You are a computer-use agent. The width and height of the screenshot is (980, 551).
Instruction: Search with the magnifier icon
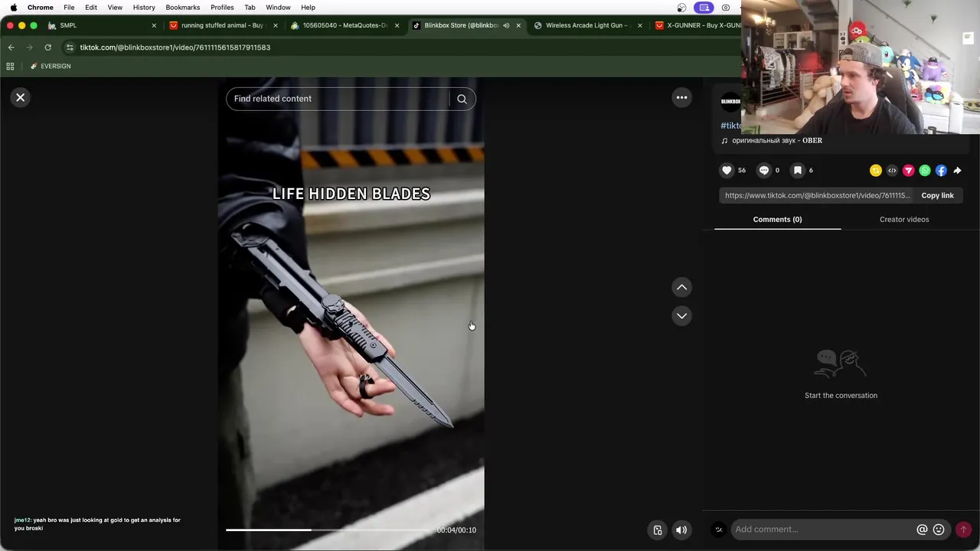462,99
